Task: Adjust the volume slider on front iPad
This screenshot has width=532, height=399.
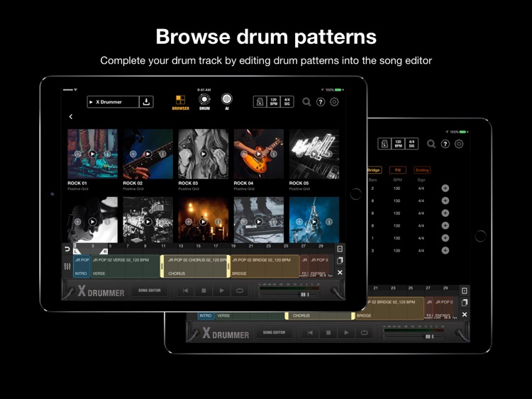Action: [305, 294]
